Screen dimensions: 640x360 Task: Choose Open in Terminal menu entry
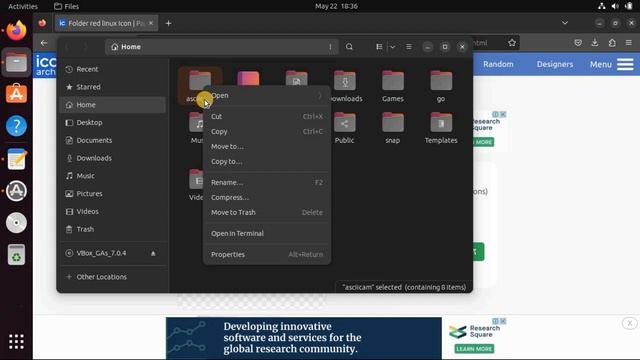tap(267, 233)
